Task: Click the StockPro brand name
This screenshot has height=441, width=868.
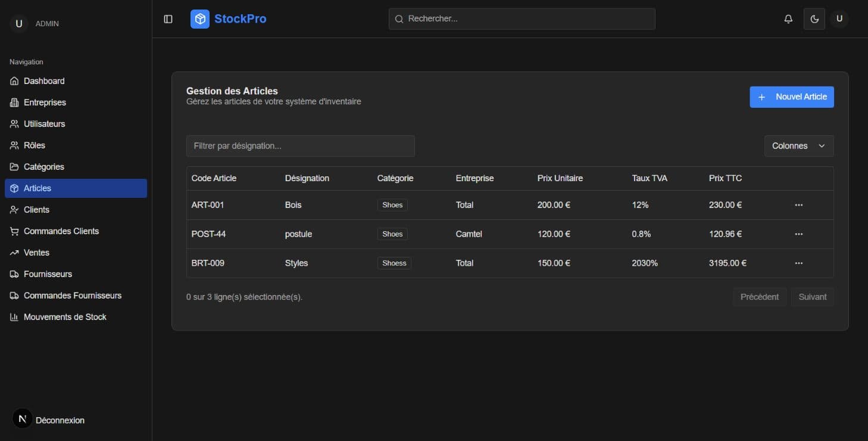Action: pyautogui.click(x=241, y=19)
